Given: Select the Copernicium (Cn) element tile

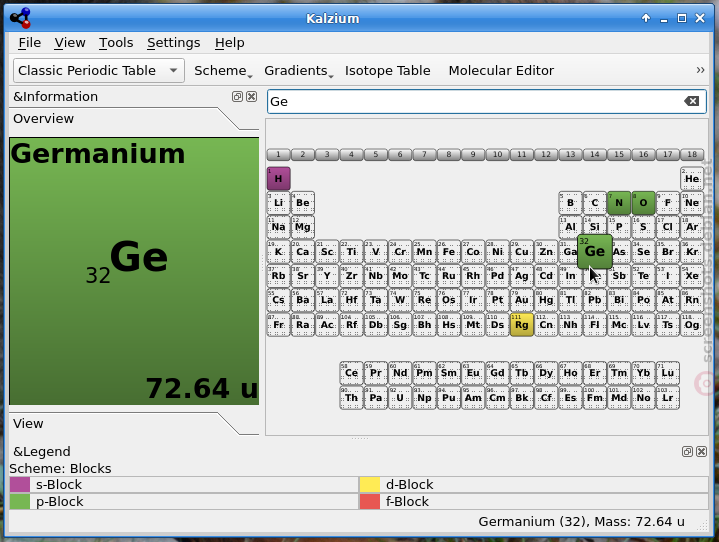Looking at the screenshot, I should click(x=546, y=325).
